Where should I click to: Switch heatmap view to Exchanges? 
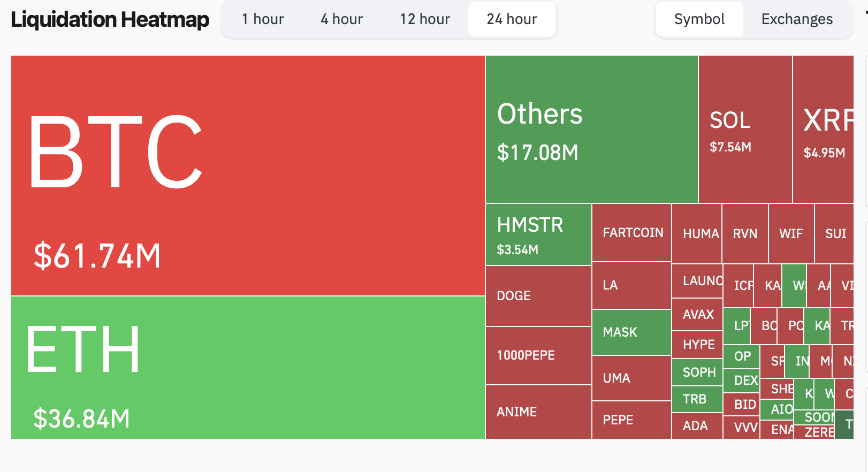point(797,19)
